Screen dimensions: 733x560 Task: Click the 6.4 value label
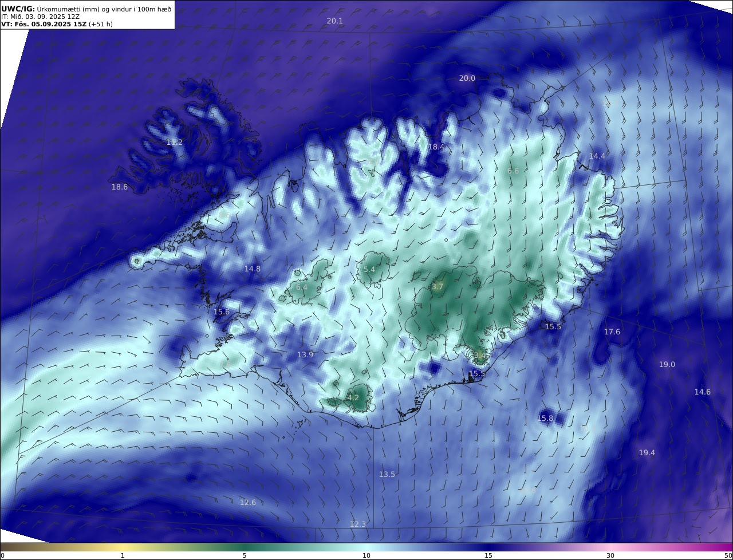pyautogui.click(x=302, y=287)
